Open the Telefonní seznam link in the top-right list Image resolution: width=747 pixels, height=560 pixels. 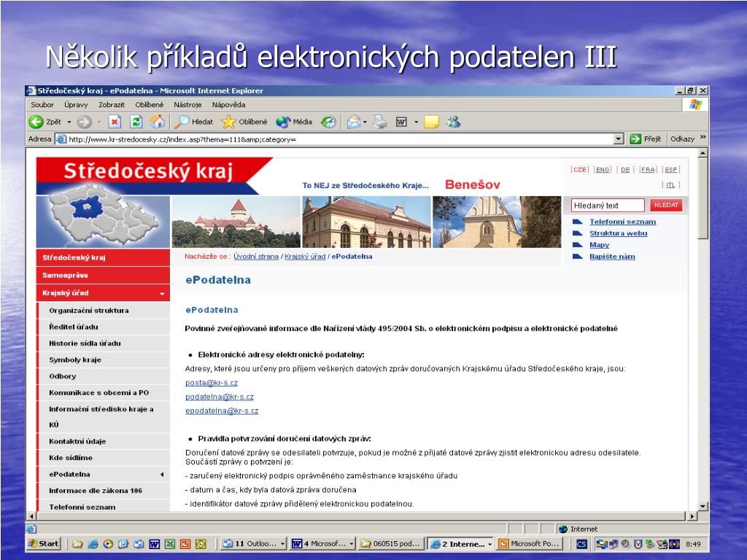tap(623, 222)
